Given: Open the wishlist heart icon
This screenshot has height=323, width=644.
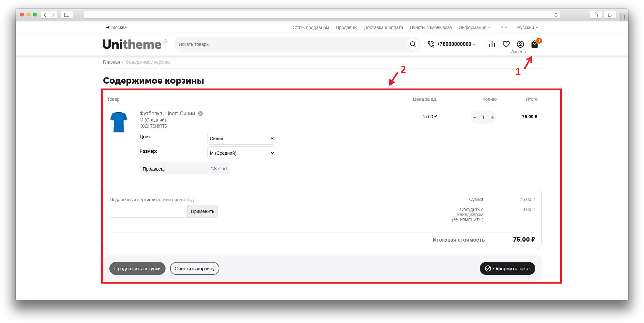Looking at the screenshot, I should point(506,44).
